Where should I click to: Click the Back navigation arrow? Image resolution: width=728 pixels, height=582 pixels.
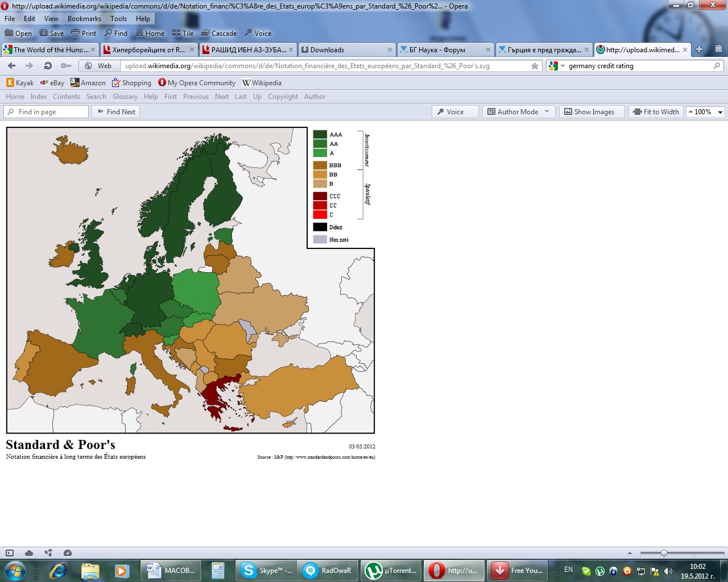click(11, 66)
